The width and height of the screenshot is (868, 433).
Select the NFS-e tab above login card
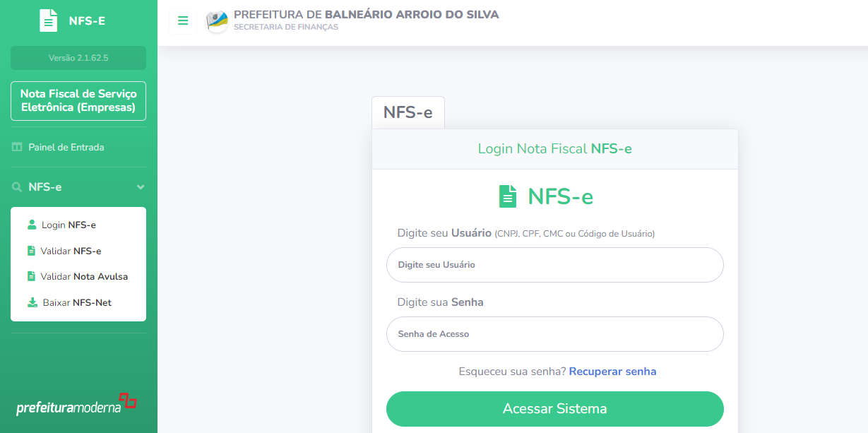point(408,113)
